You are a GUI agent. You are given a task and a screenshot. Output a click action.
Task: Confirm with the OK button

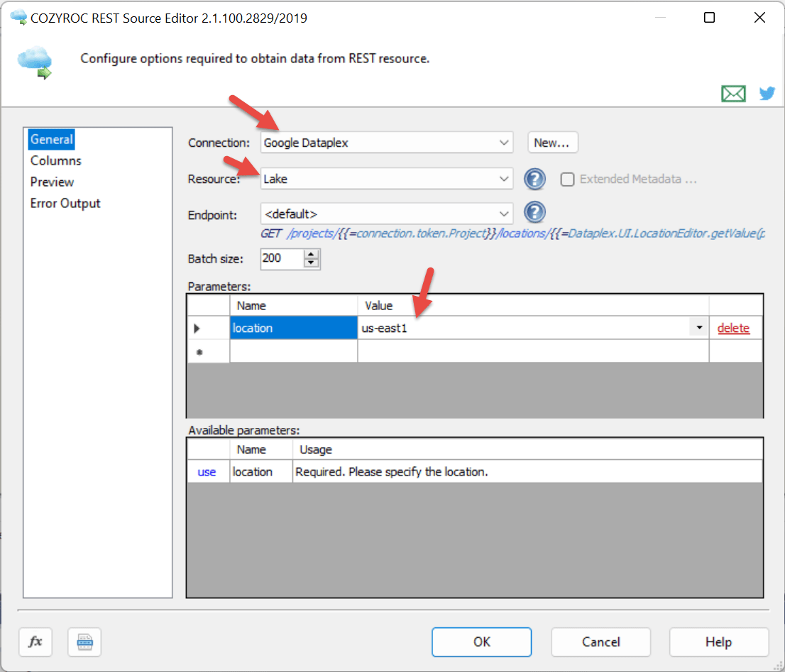[x=482, y=641]
